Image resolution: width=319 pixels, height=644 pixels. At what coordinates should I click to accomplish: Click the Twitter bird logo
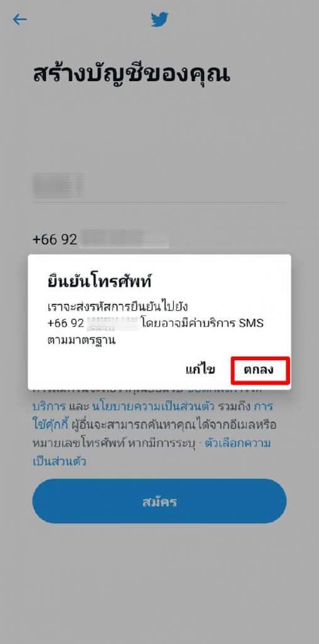tap(159, 19)
